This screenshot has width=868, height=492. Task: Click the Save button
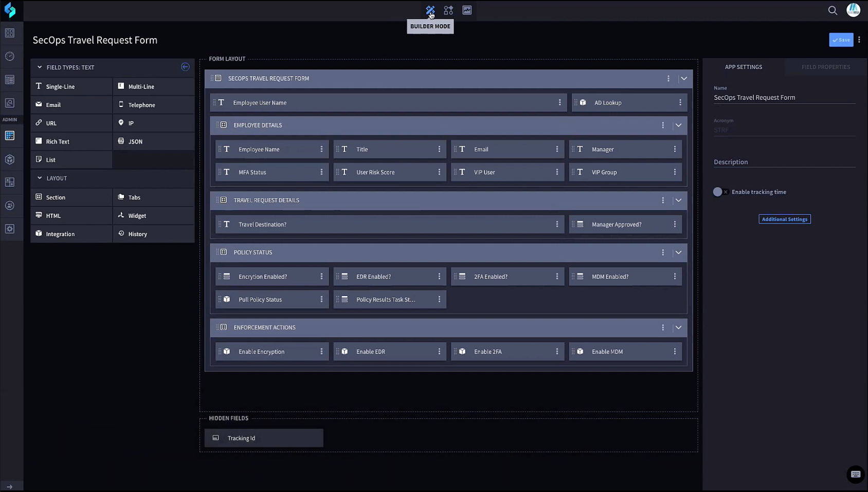click(x=841, y=40)
